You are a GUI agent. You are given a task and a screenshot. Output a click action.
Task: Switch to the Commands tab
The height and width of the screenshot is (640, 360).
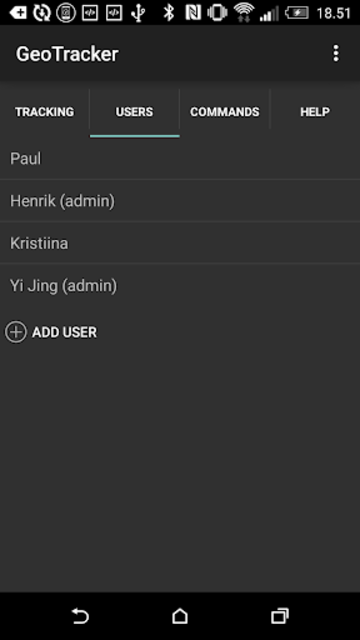(224, 112)
